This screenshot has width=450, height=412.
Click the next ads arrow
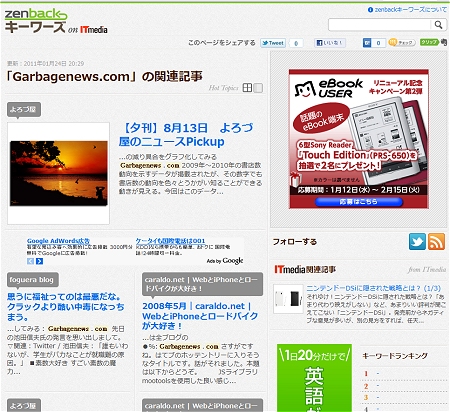click(x=39, y=261)
